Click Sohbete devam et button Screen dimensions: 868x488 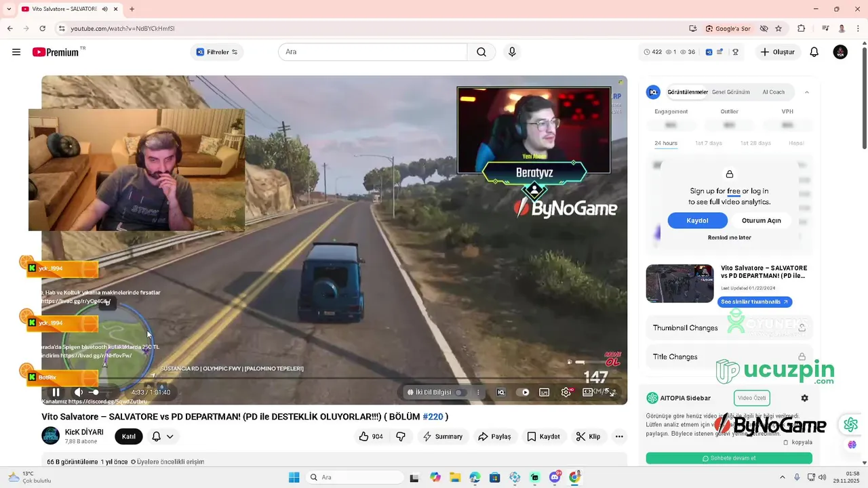click(x=729, y=458)
